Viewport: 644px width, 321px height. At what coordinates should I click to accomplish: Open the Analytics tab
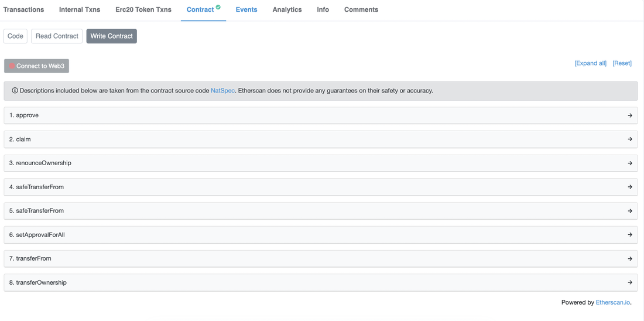click(287, 9)
